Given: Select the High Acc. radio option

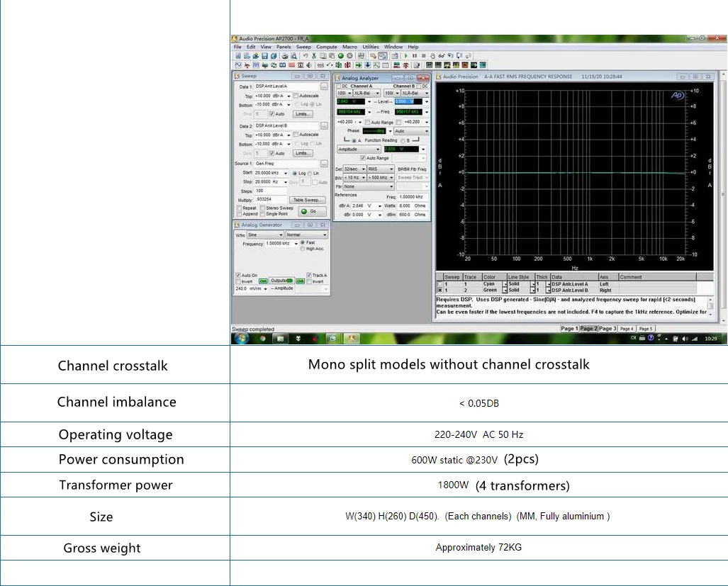Looking at the screenshot, I should coord(302,249).
